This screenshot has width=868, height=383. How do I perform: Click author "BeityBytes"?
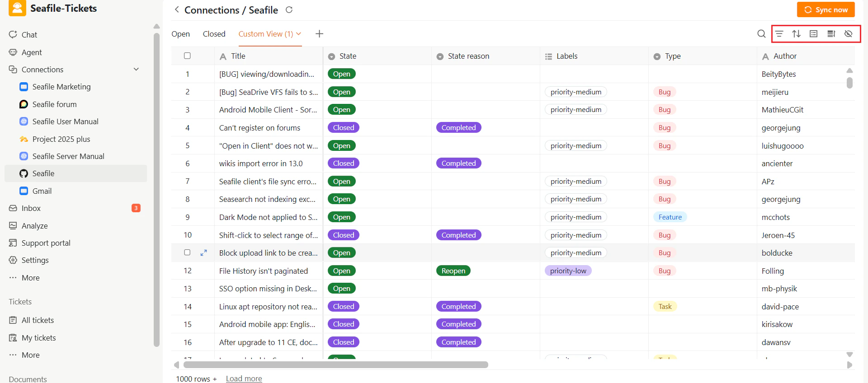coord(778,74)
